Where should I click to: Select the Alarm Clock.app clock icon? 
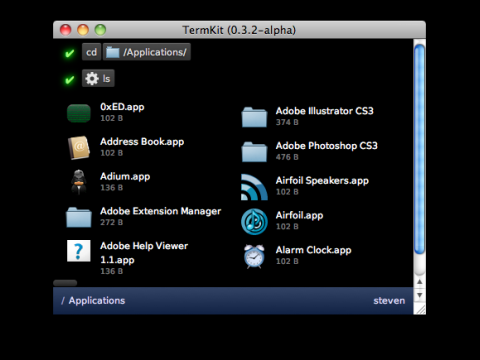click(x=254, y=256)
